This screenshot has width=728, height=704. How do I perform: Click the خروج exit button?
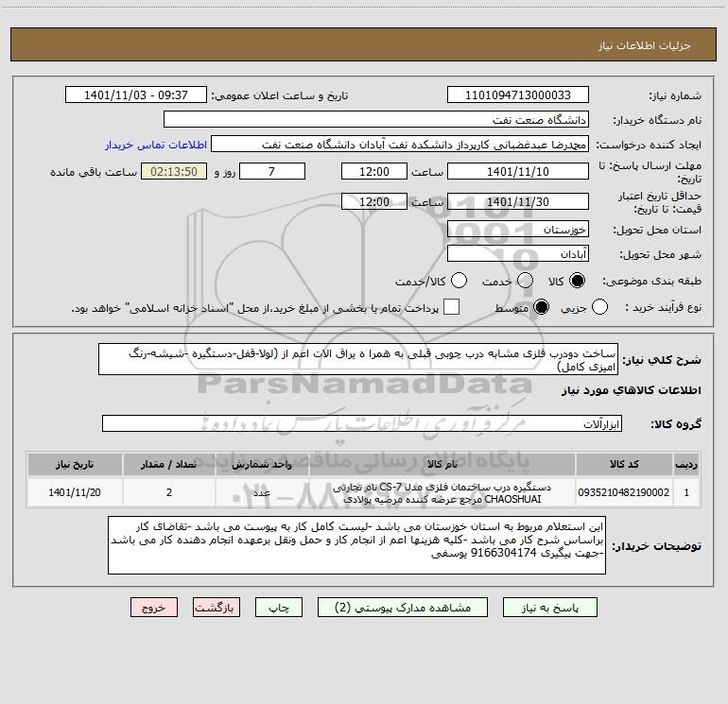pyautogui.click(x=154, y=608)
